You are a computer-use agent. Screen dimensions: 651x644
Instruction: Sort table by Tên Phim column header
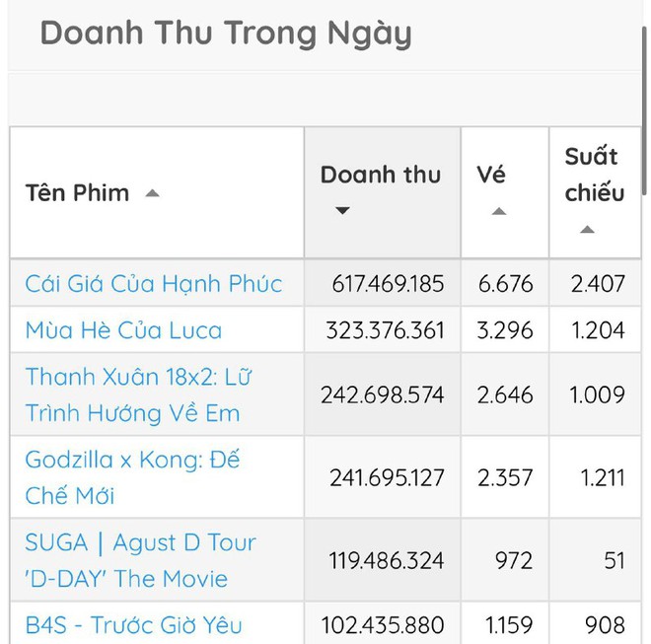pyautogui.click(x=78, y=193)
